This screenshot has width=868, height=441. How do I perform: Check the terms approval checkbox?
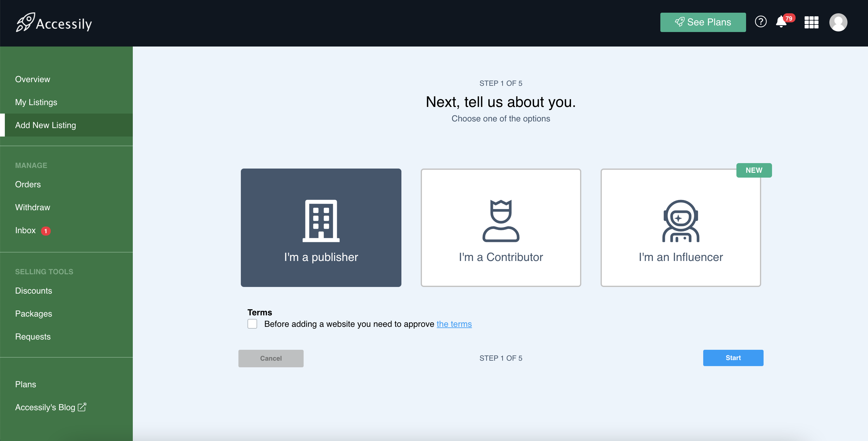coord(252,324)
